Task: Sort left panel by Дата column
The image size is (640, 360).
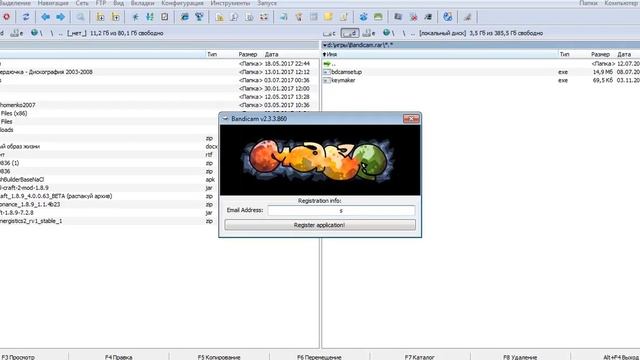Action: [271, 54]
